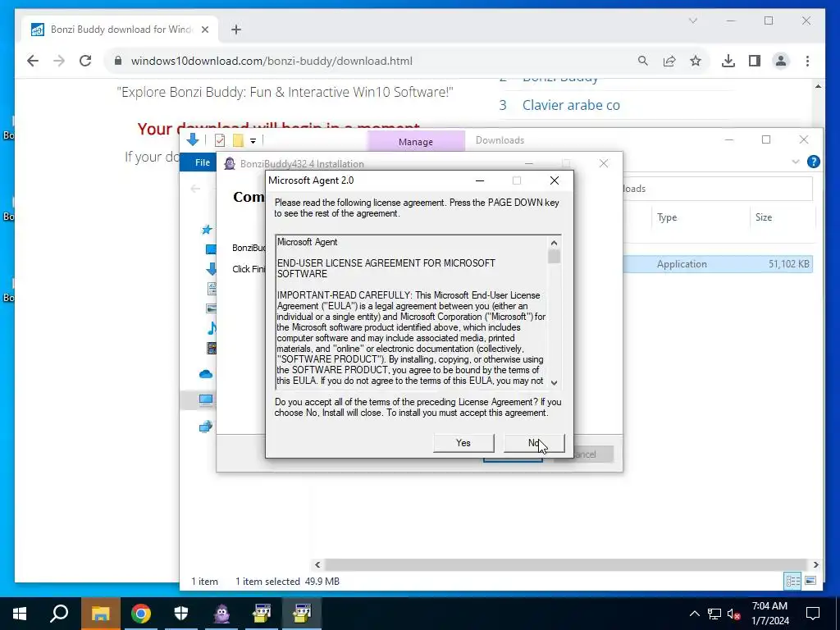Open Chrome profile avatar
This screenshot has height=630, width=840.
pos(781,61)
